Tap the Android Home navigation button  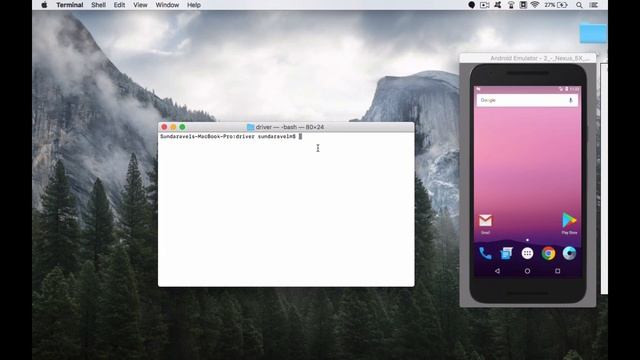[x=527, y=271]
